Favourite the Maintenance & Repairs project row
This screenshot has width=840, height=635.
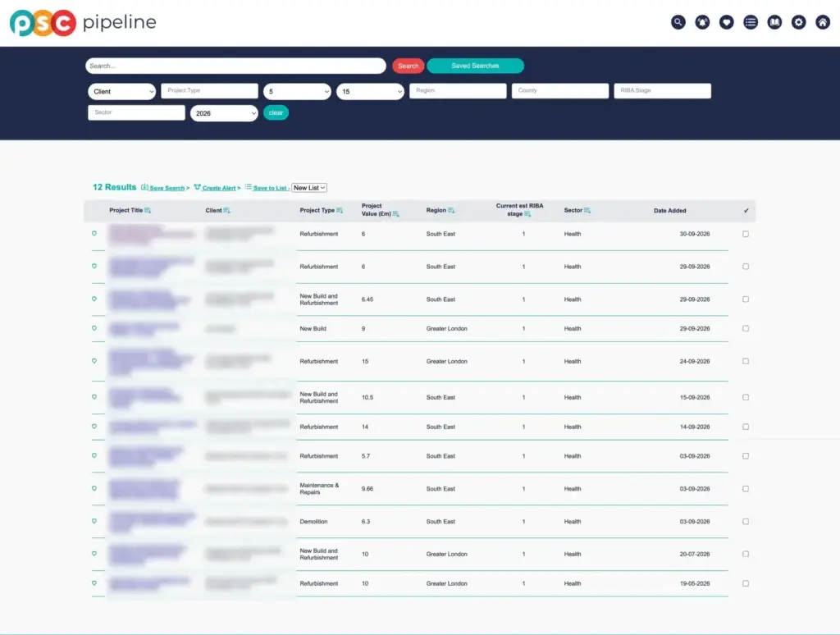[x=94, y=488]
